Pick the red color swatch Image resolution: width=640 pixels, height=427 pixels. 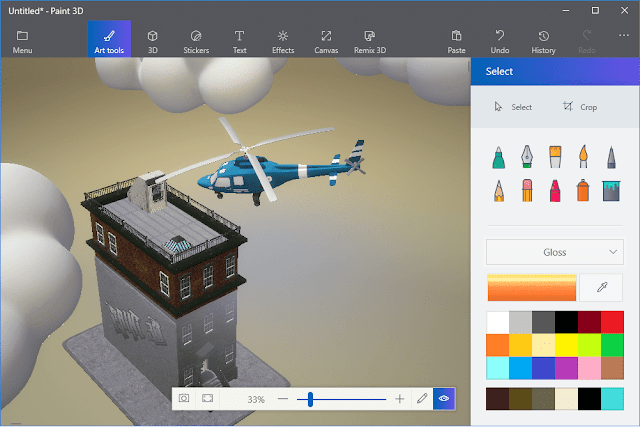pos(612,322)
